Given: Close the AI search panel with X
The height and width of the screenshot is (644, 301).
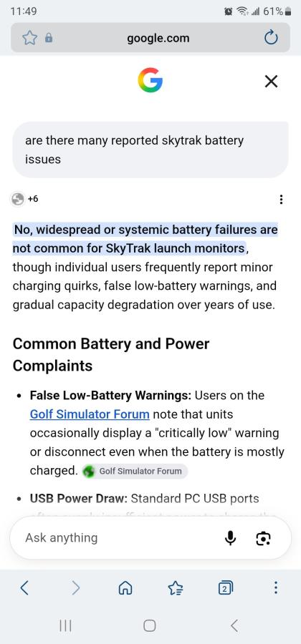Looking at the screenshot, I should tap(271, 82).
